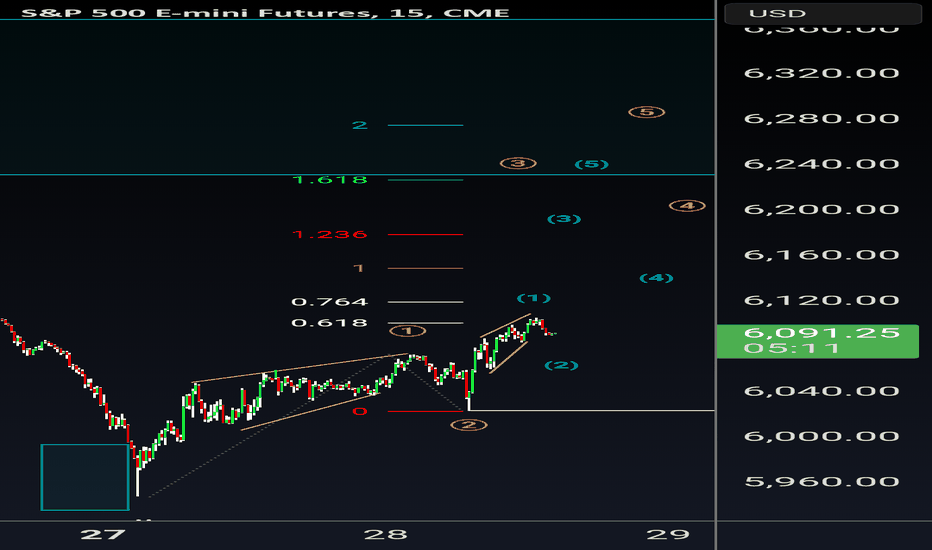
Task: Select the teal (1) wave label
Action: tap(534, 298)
